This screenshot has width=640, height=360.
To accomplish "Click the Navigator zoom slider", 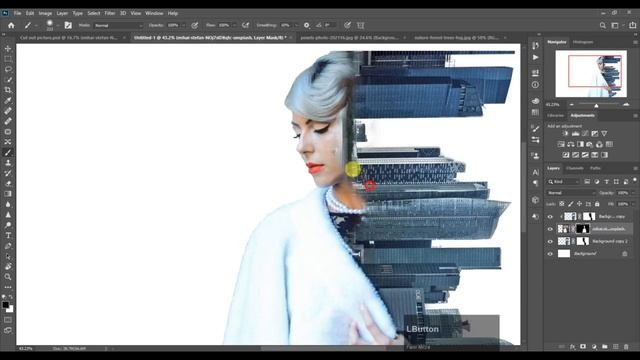I will point(596,105).
